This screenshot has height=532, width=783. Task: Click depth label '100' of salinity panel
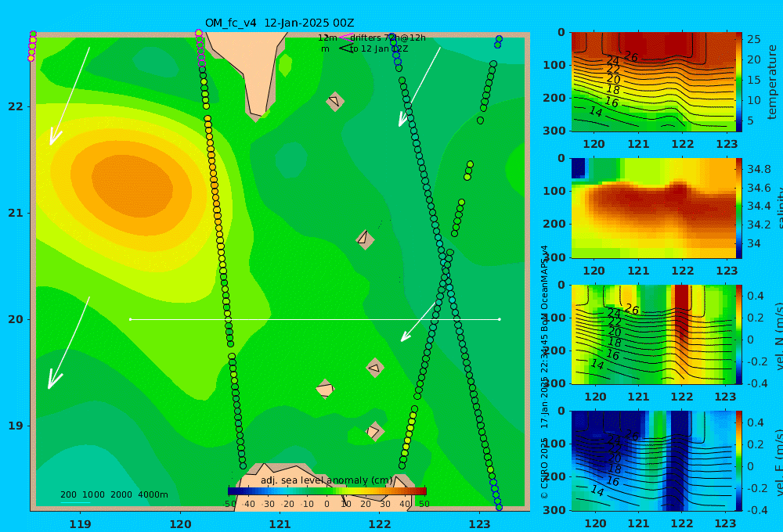pos(554,191)
